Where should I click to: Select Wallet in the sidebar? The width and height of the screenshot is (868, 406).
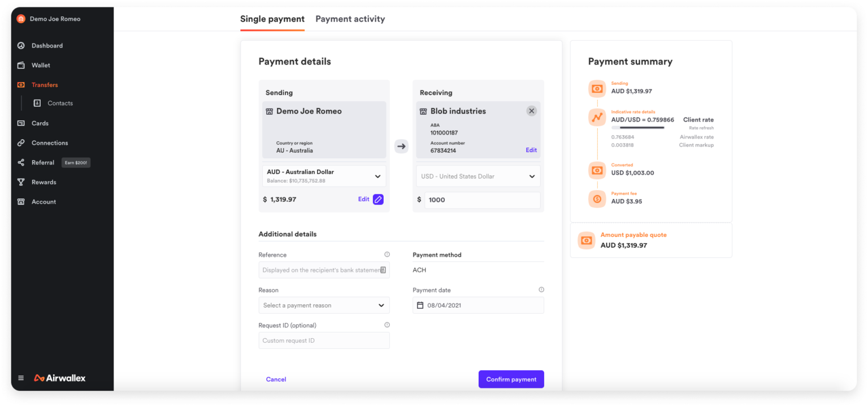[x=40, y=65]
